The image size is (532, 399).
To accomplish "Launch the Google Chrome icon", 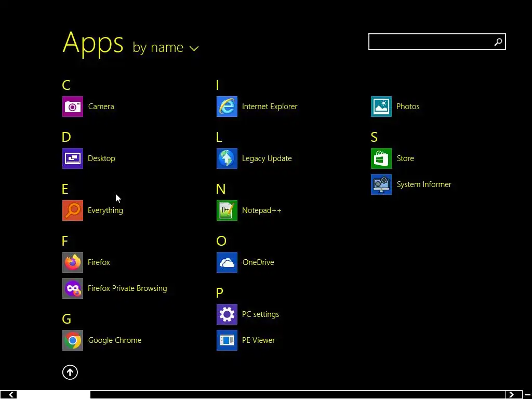I will 73,340.
